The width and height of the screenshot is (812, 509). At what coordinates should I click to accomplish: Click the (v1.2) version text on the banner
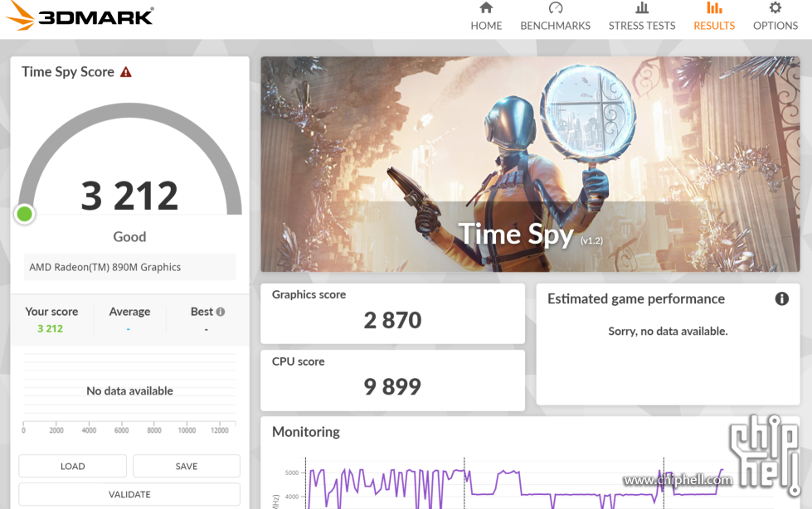point(591,240)
